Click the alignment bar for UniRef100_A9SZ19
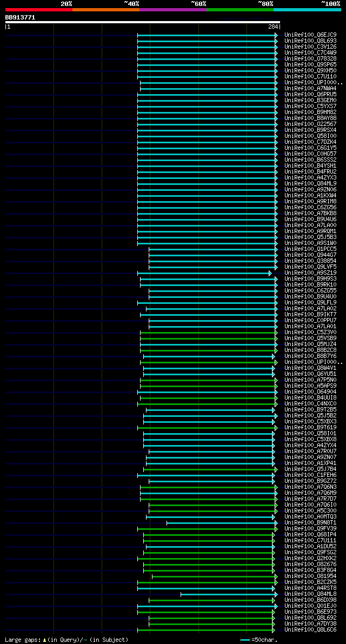This screenshot has width=346, height=644. tap(204, 273)
